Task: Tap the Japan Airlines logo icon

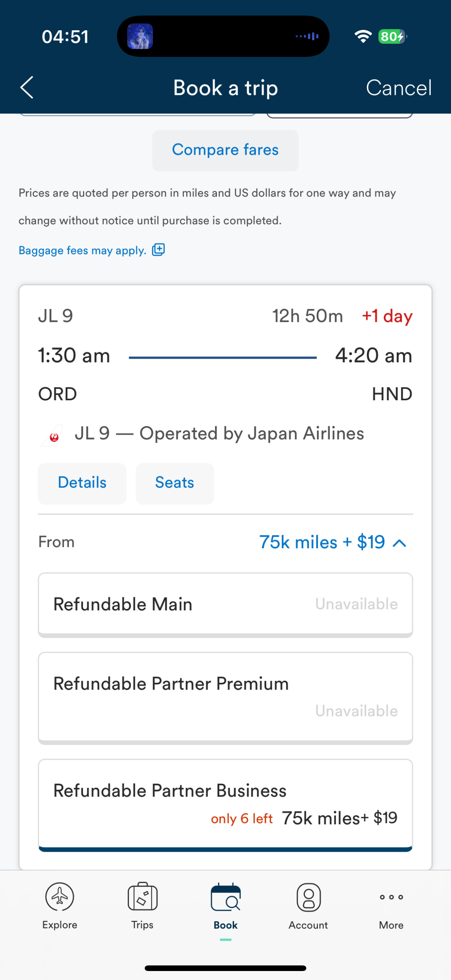Action: 53,435
